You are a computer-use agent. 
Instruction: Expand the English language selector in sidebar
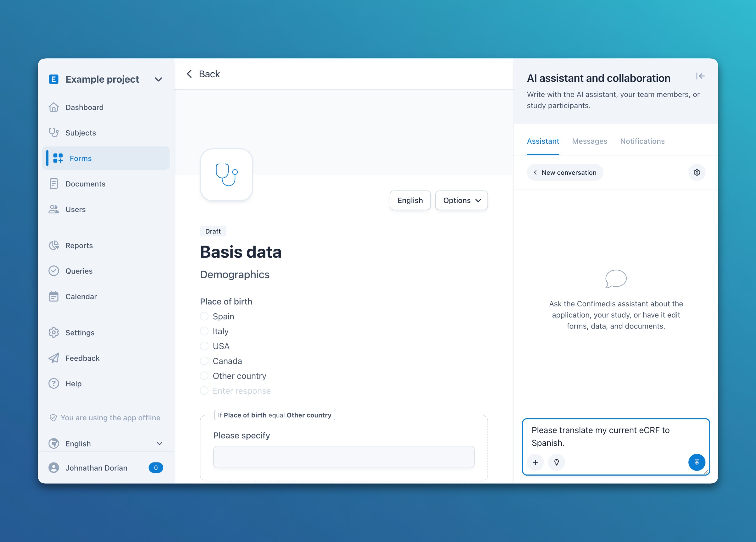click(x=106, y=444)
